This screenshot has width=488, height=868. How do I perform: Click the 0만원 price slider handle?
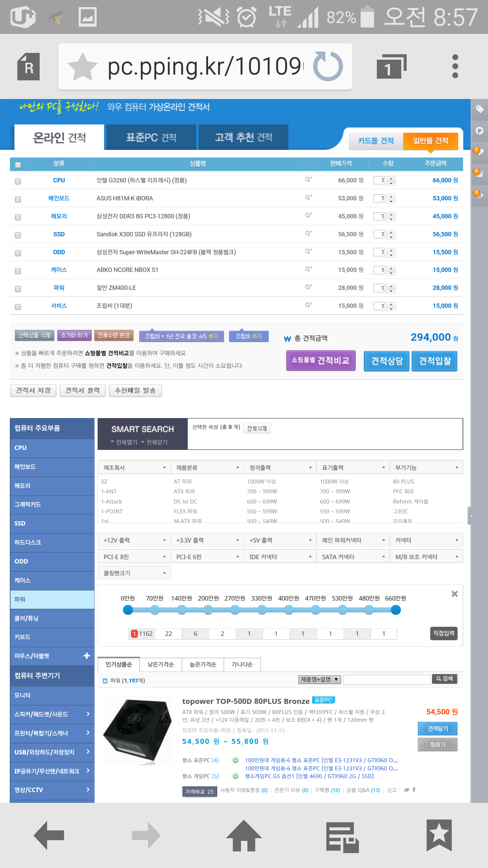point(128,610)
